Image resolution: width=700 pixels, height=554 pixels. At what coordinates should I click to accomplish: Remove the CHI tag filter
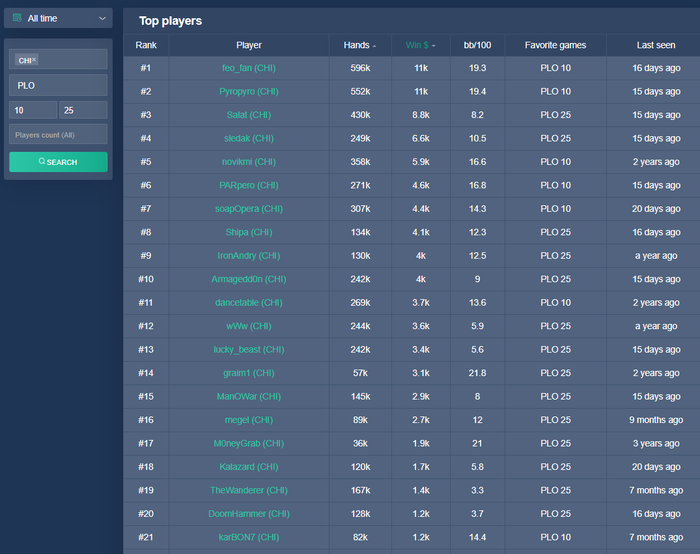[34, 59]
